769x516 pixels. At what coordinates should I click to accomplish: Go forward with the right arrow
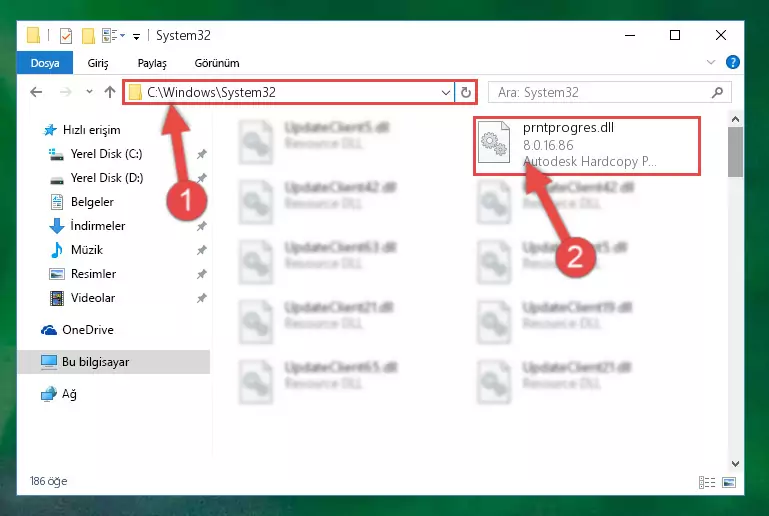coord(65,92)
